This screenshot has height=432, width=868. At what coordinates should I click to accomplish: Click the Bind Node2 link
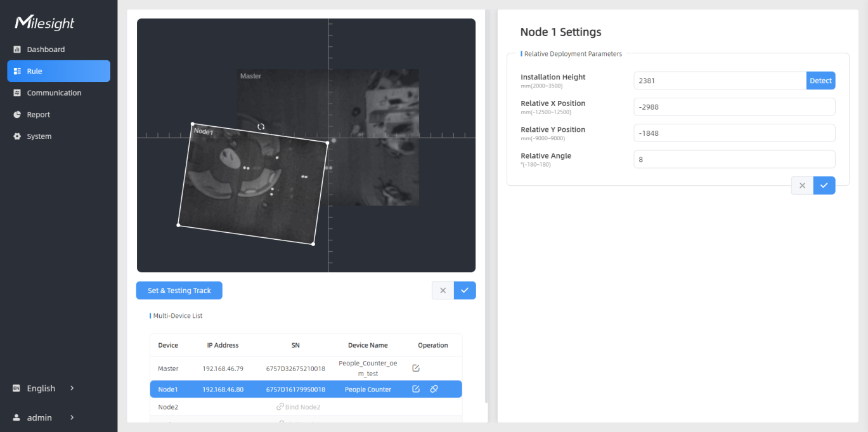pyautogui.click(x=299, y=407)
